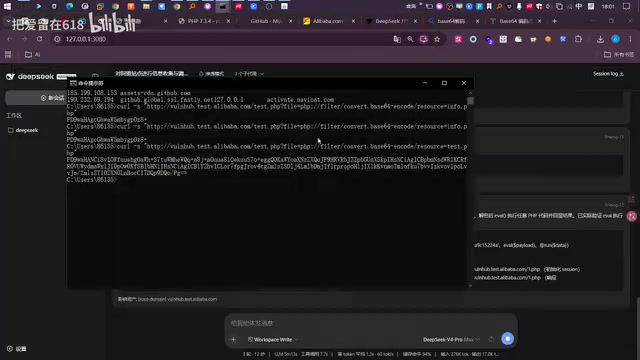Viewport: 640px width, 360px height.
Task: Expand the tab search chevron
Action: coord(8,21)
